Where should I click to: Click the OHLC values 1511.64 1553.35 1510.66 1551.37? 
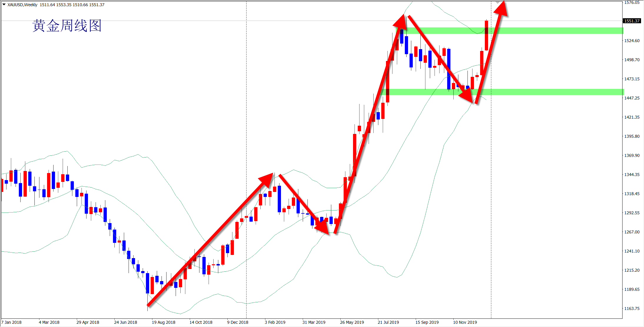[x=72, y=5]
